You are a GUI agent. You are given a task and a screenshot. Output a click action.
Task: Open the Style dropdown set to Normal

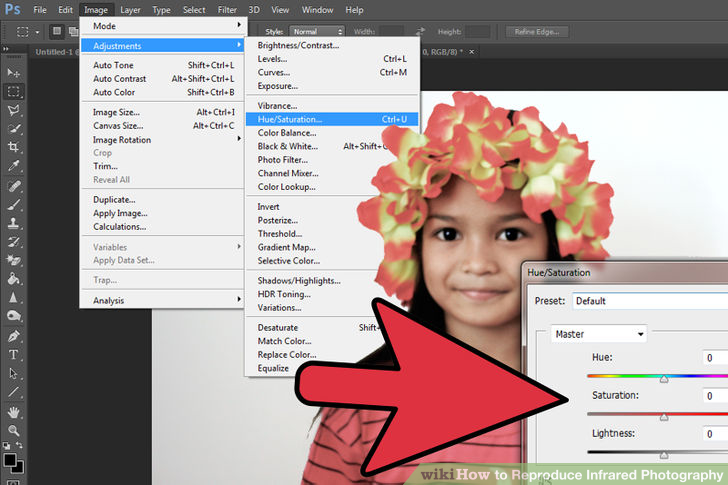tap(317, 32)
